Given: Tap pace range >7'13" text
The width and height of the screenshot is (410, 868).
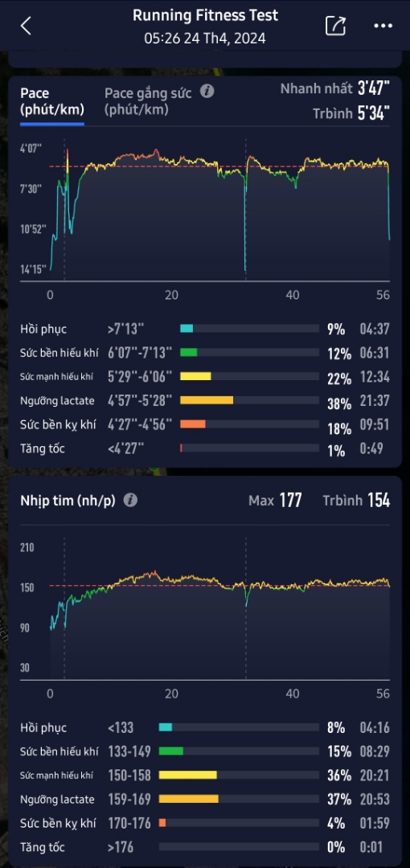Looking at the screenshot, I should click(x=125, y=329).
